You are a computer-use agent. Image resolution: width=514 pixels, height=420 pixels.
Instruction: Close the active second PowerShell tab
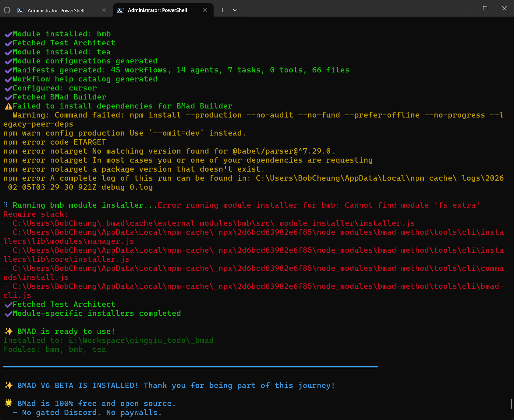[205, 10]
